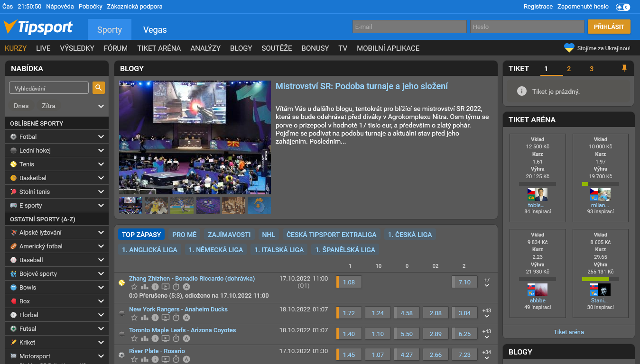Favorite the New York Rangers match star
This screenshot has width=640, height=364.
(x=134, y=318)
